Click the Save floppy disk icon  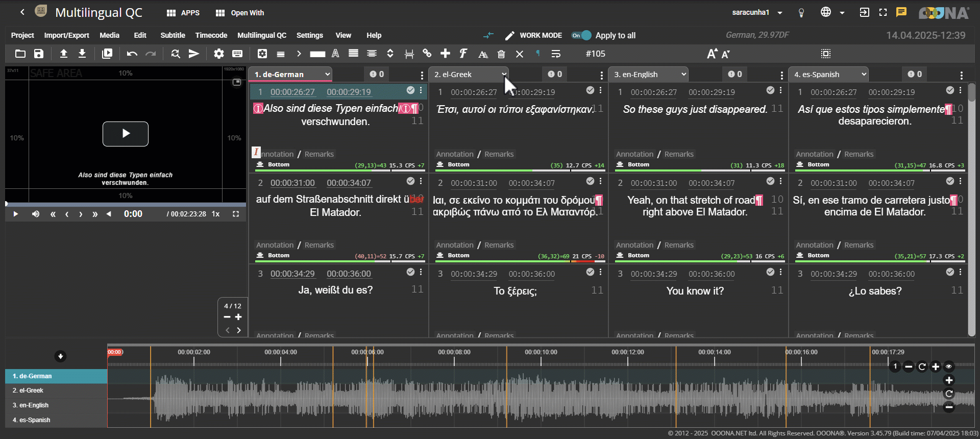click(x=39, y=54)
